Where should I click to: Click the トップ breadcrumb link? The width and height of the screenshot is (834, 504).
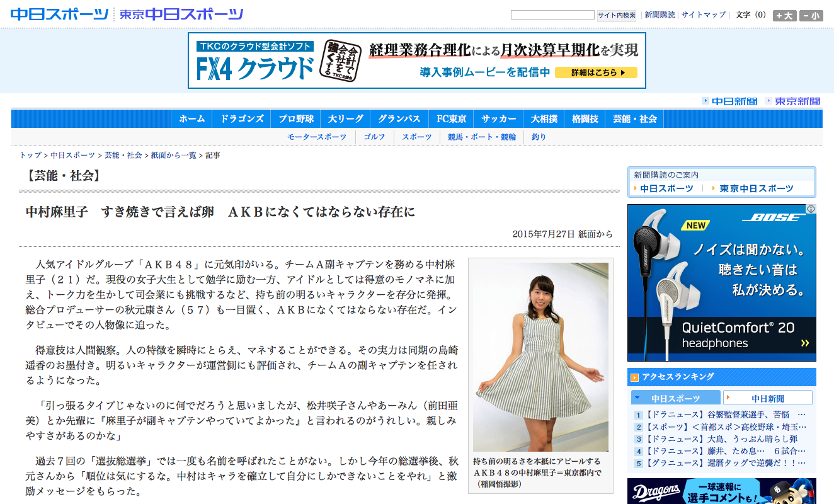[29, 155]
